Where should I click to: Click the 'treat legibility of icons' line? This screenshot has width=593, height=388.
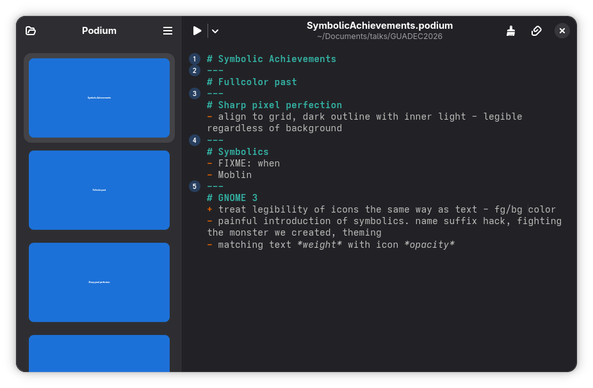(381, 210)
